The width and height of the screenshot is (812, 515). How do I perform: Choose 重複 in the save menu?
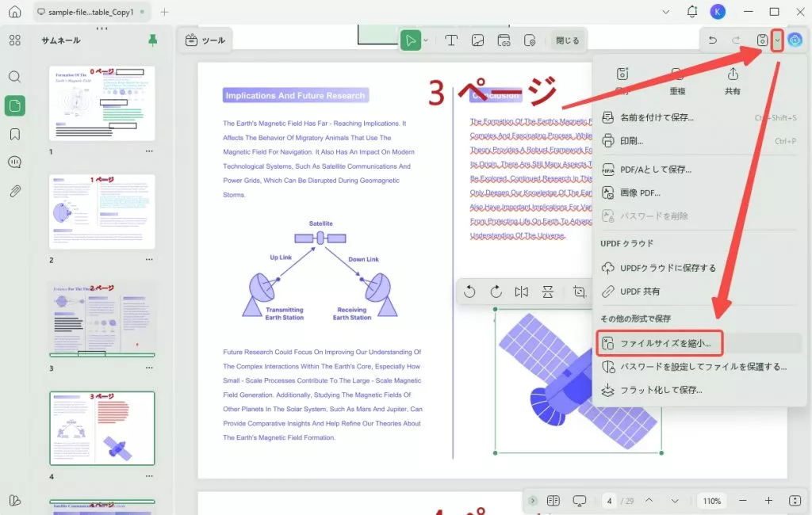[677, 82]
